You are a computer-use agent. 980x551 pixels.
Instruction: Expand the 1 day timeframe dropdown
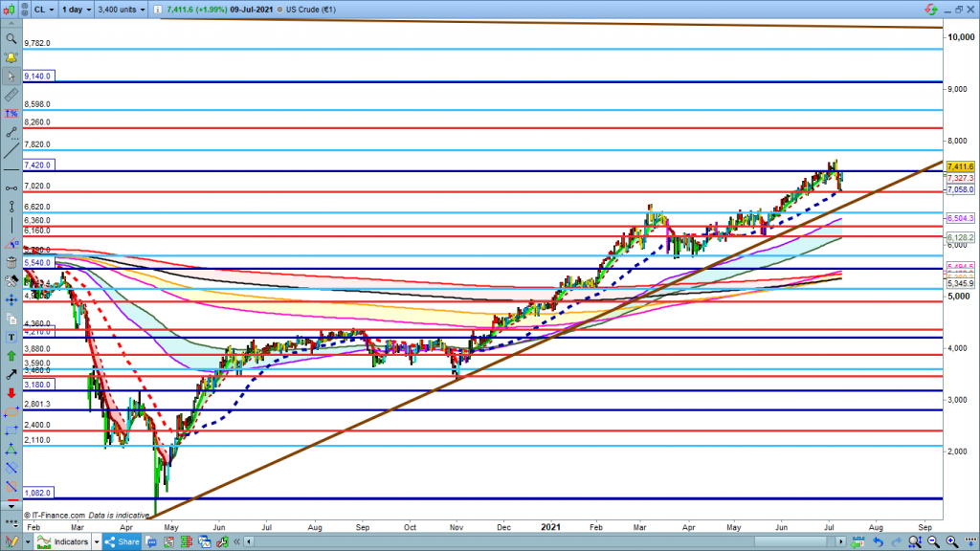pos(76,9)
